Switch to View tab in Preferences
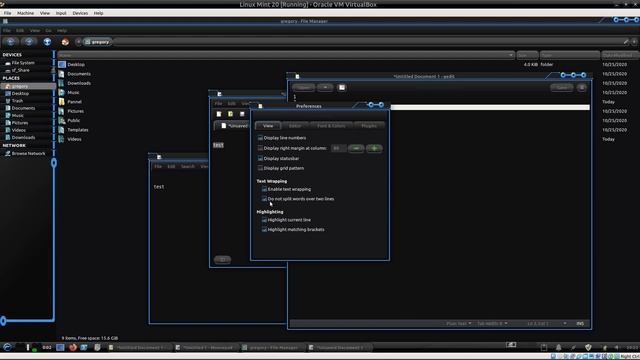 [x=268, y=126]
